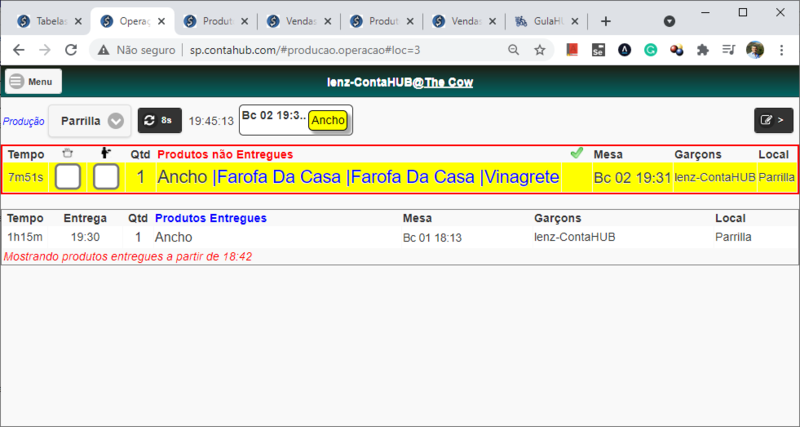The height and width of the screenshot is (427, 800).
Task: Click 'Mostrando produtos entregues a partir de 18:42'
Action: [x=128, y=257]
